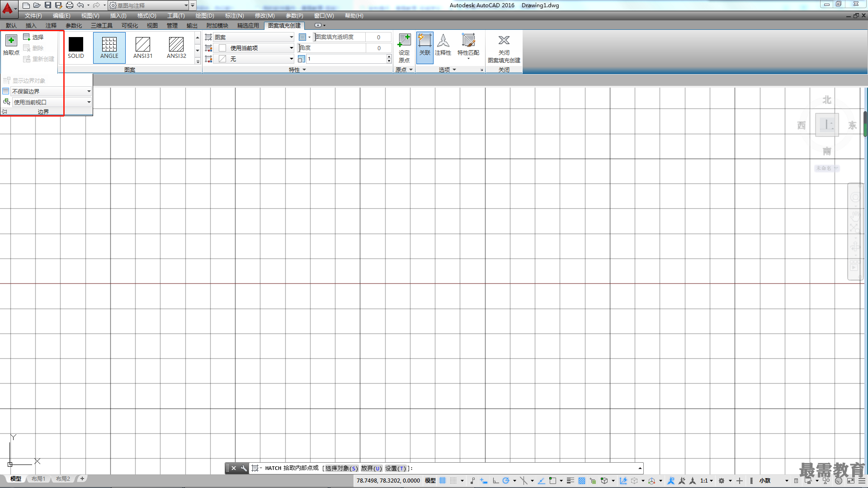
Task: Switch to the 注释 ribbon tab
Action: 51,26
